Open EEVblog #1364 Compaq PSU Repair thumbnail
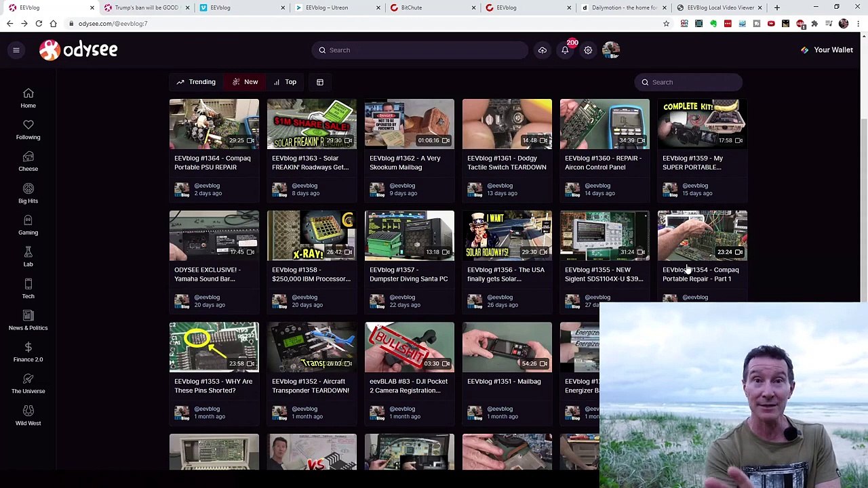The height and width of the screenshot is (488, 868). [214, 124]
